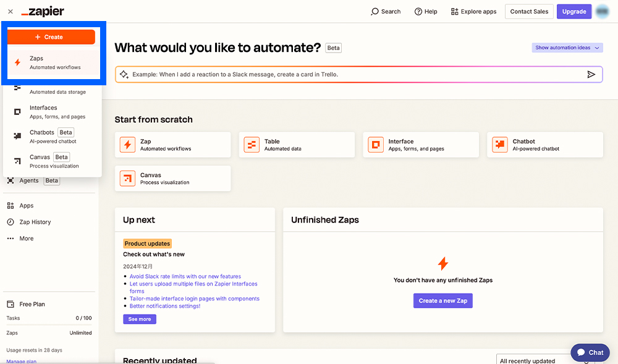This screenshot has width=618, height=364.
Task: Click the purple Upgrade button
Action: (x=574, y=11)
